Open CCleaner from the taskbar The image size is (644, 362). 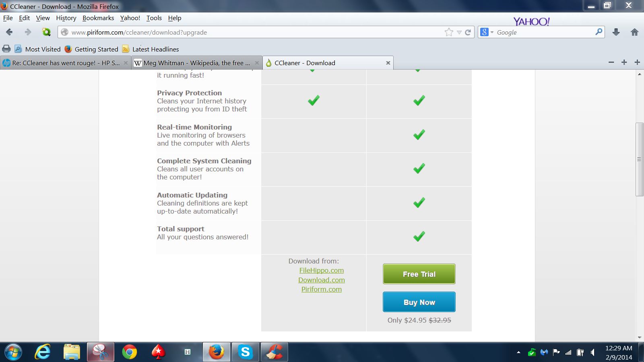pos(274,352)
